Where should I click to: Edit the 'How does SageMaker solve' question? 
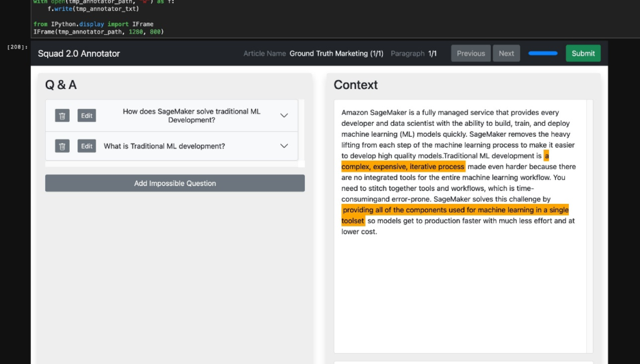[87, 116]
